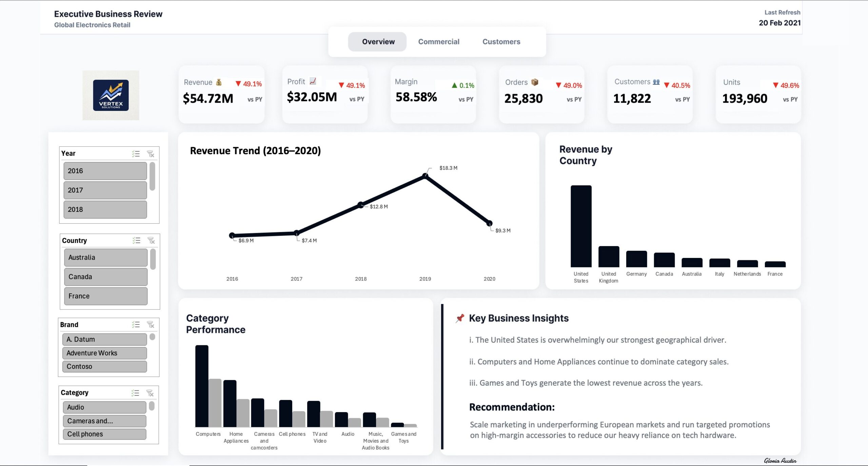
Task: Clear the Category slicer filter
Action: [150, 393]
